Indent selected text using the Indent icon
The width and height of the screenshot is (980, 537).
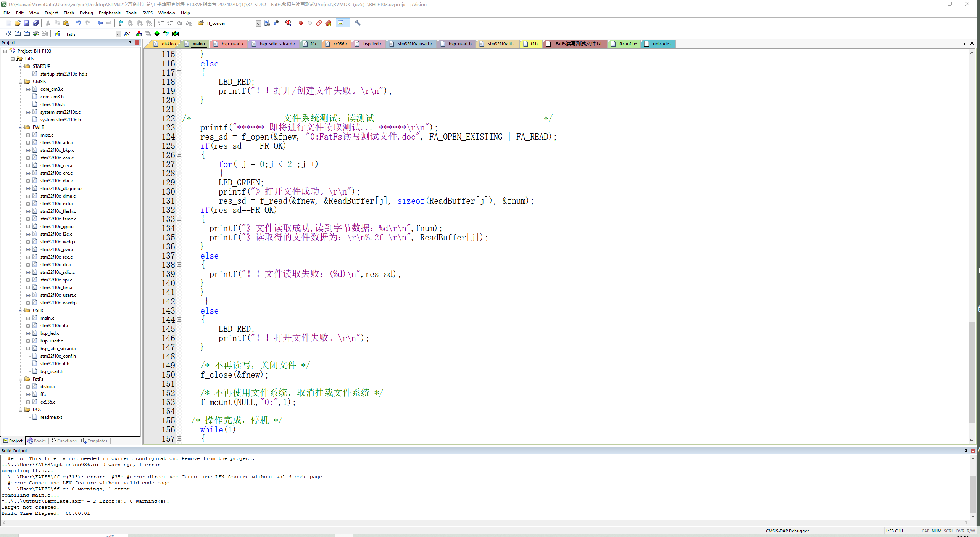click(x=161, y=23)
